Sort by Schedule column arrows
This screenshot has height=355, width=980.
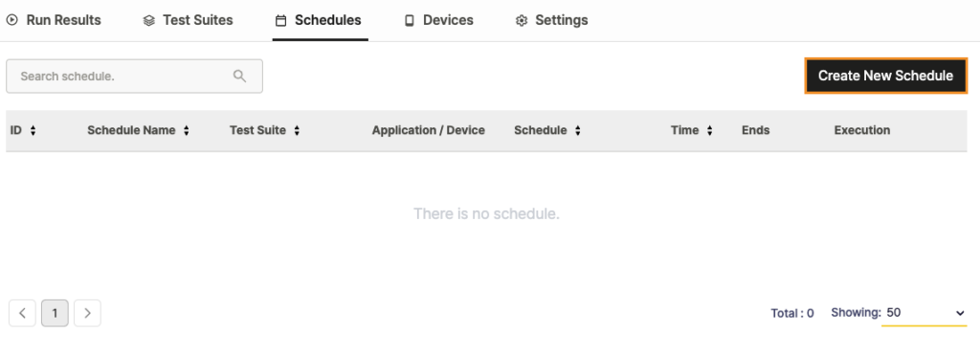click(x=577, y=131)
